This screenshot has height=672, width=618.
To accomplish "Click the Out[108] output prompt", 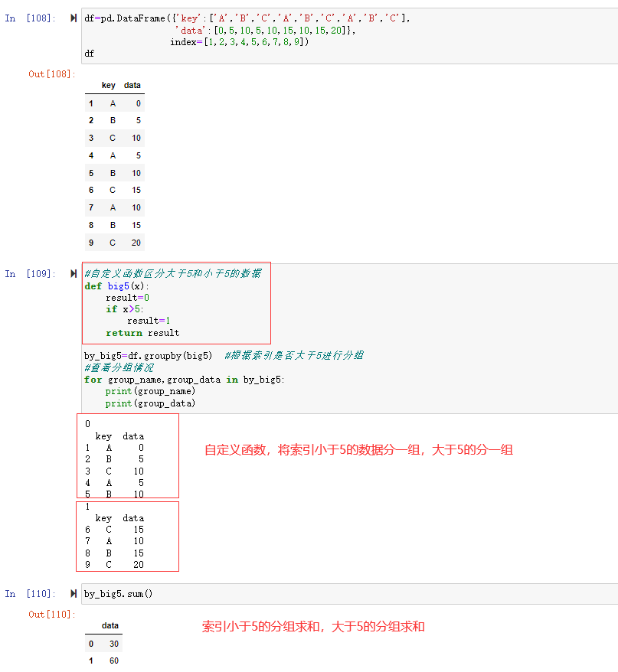I will point(52,73).
